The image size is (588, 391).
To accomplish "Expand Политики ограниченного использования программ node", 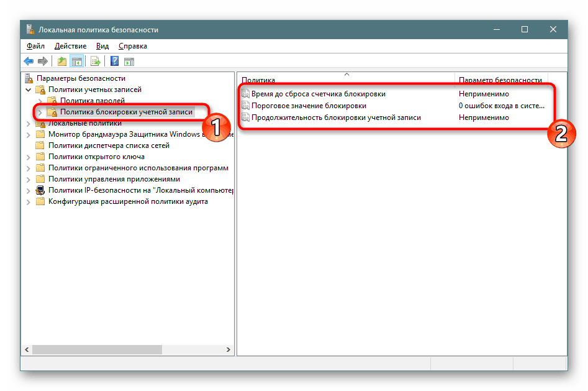I will (28, 168).
